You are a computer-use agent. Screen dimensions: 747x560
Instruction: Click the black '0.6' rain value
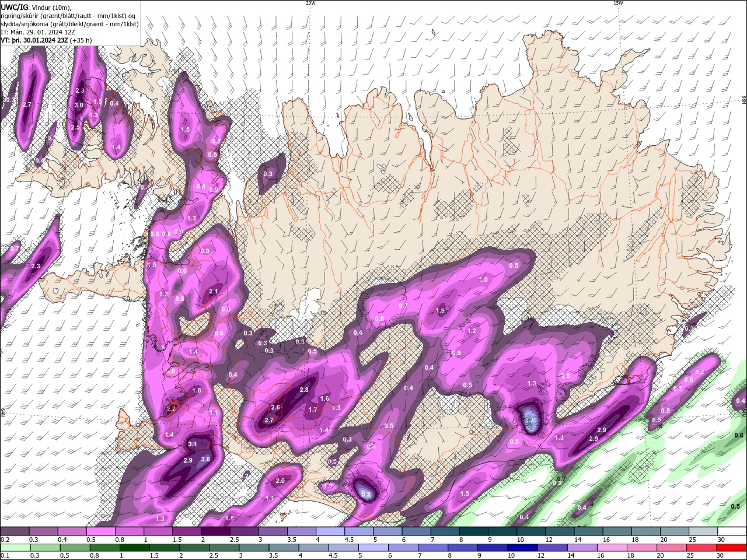pyautogui.click(x=739, y=435)
